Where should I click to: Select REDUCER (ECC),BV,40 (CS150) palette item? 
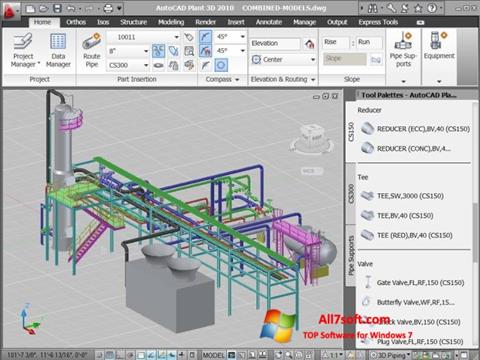click(x=415, y=129)
